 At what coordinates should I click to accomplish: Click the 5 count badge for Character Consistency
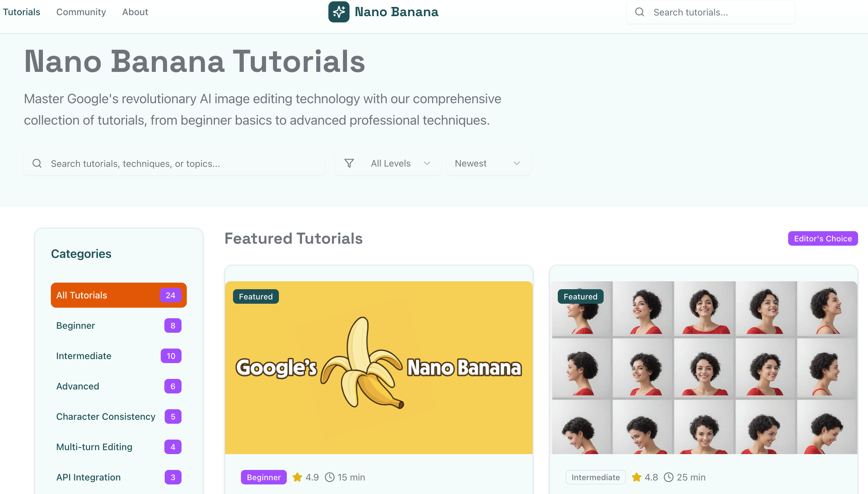pos(173,416)
